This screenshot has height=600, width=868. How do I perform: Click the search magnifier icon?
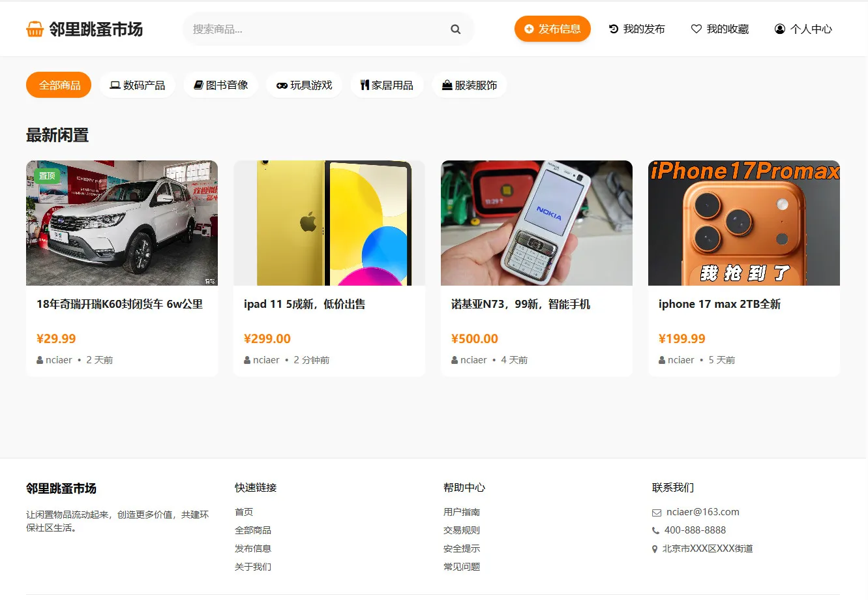(455, 29)
